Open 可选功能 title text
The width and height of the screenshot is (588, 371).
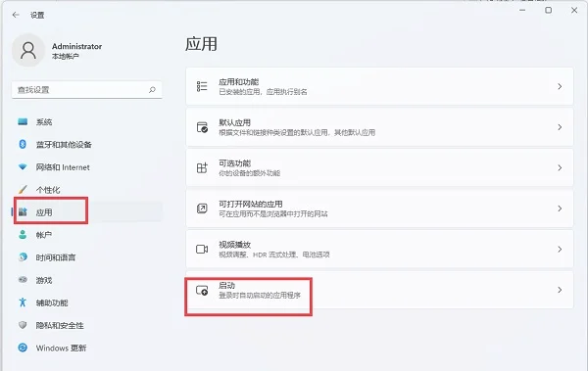tap(235, 163)
